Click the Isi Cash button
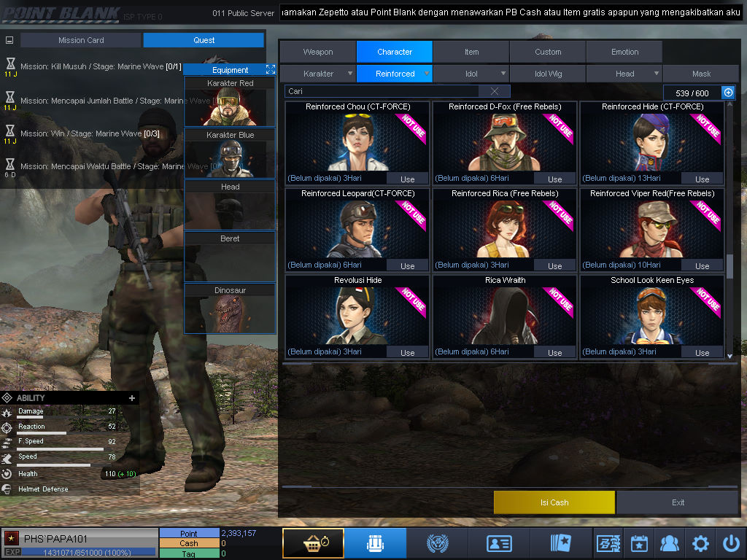This screenshot has height=560, width=747. coord(554,502)
